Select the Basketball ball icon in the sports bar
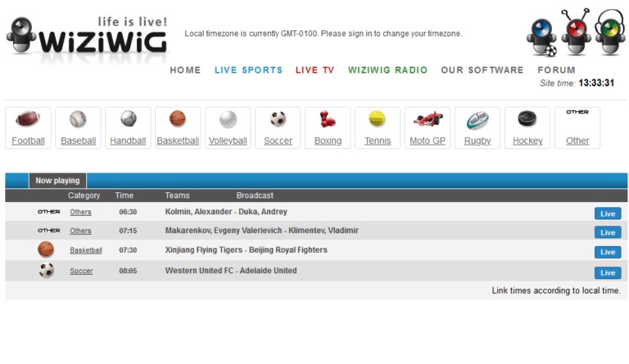 [177, 119]
